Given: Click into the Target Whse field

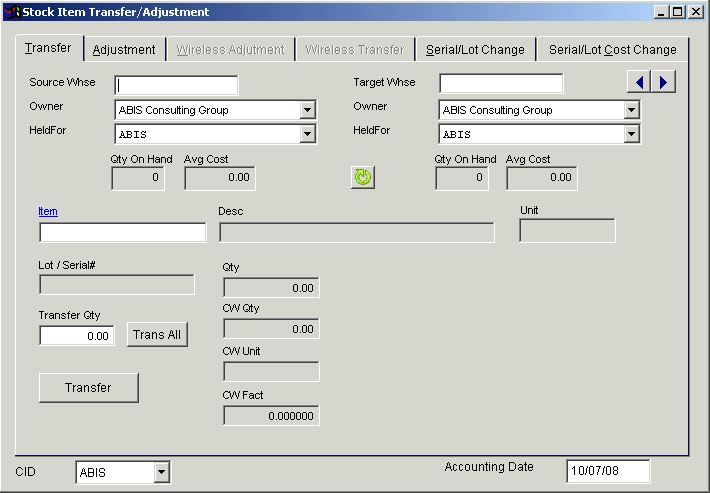Looking at the screenshot, I should click(x=500, y=83).
